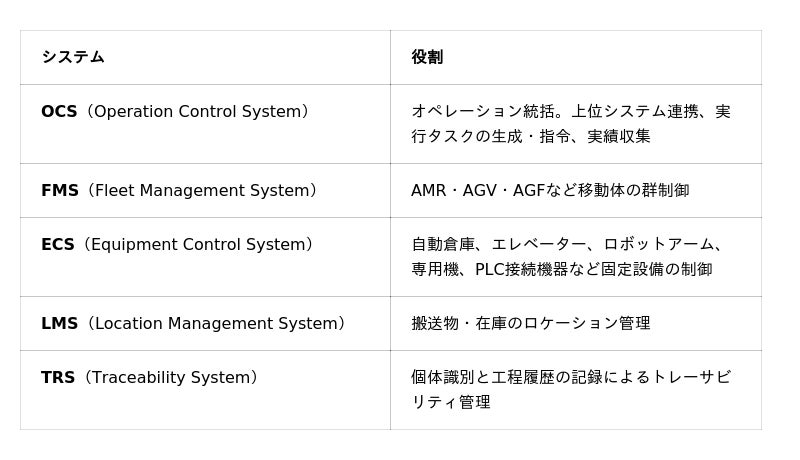Click the bold FMS abbreviation
Image resolution: width=800 pixels, height=460 pixels.
(60, 190)
